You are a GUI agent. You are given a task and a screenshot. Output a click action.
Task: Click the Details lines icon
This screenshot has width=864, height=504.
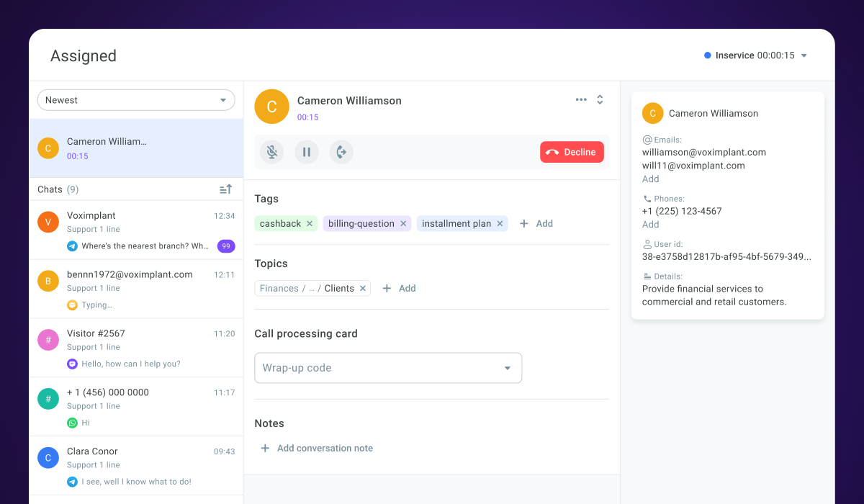(x=647, y=276)
